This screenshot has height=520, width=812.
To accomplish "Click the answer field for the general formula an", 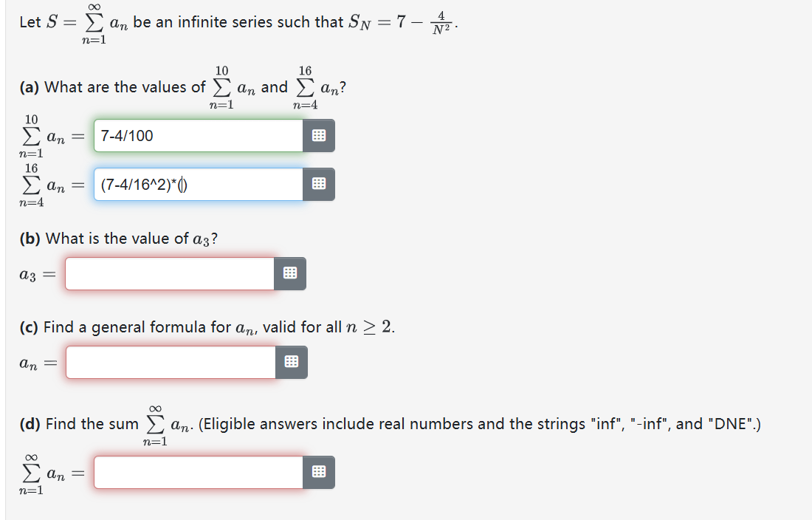I will click(x=170, y=362).
